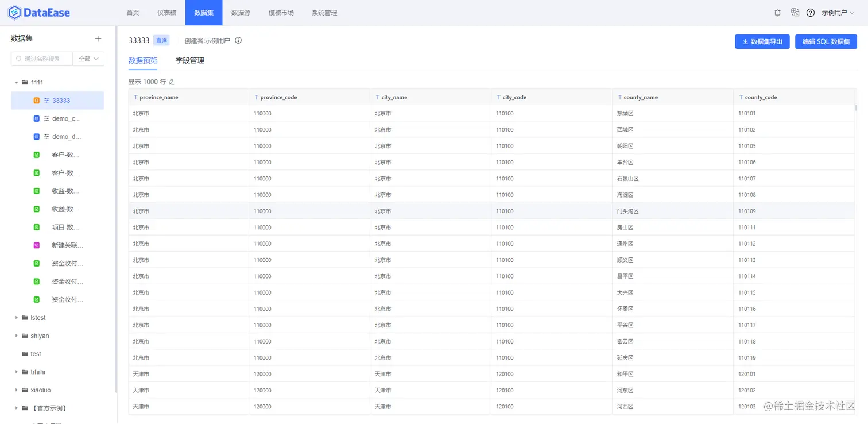Expand the 【官方示例】 folder

(x=17, y=408)
